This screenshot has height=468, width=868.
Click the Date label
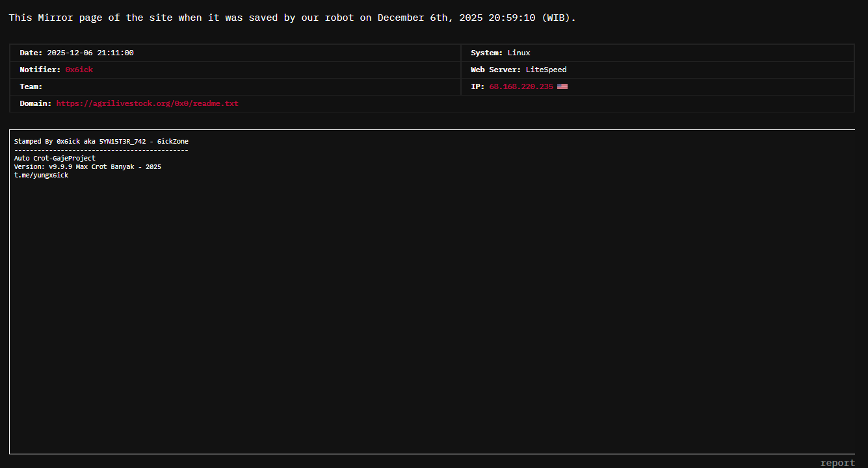click(31, 53)
